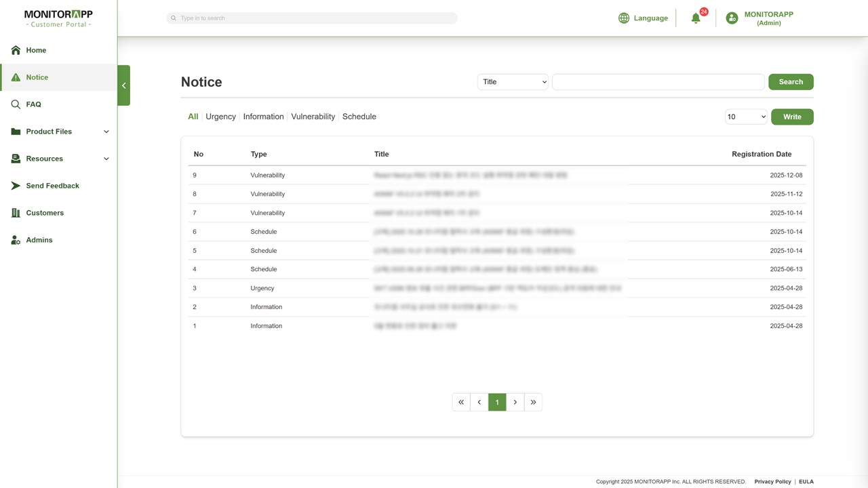Click the Product Files folder icon
868x488 pixels.
click(16, 131)
